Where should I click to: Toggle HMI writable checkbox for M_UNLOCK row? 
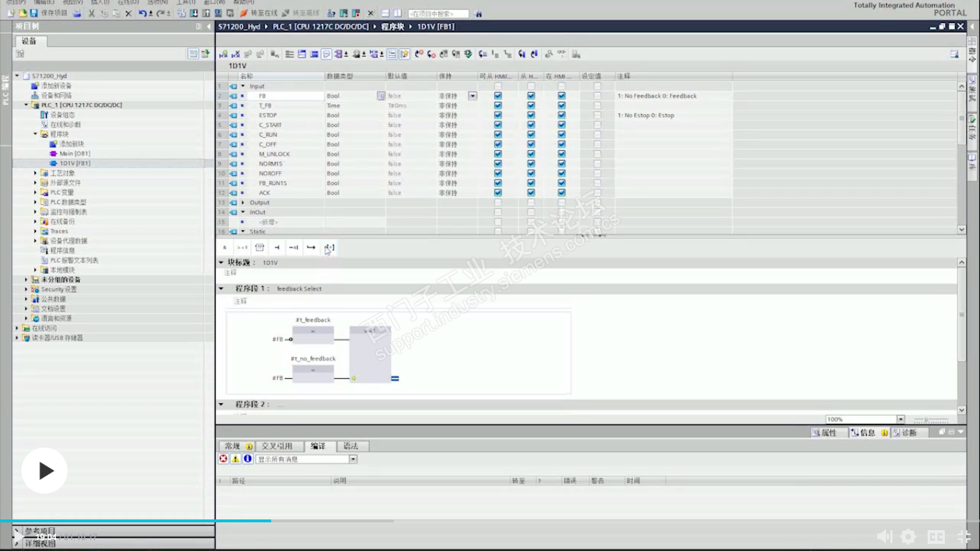(531, 154)
